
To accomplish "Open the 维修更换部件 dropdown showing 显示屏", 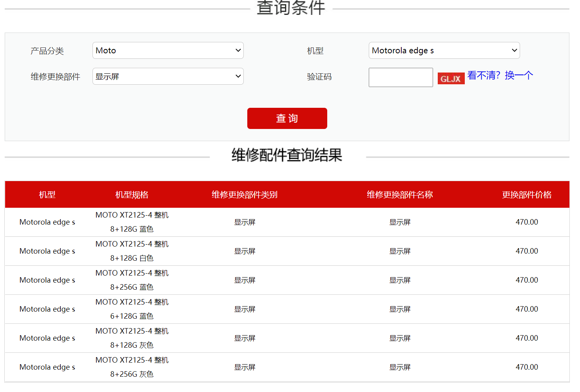I will coord(168,76).
